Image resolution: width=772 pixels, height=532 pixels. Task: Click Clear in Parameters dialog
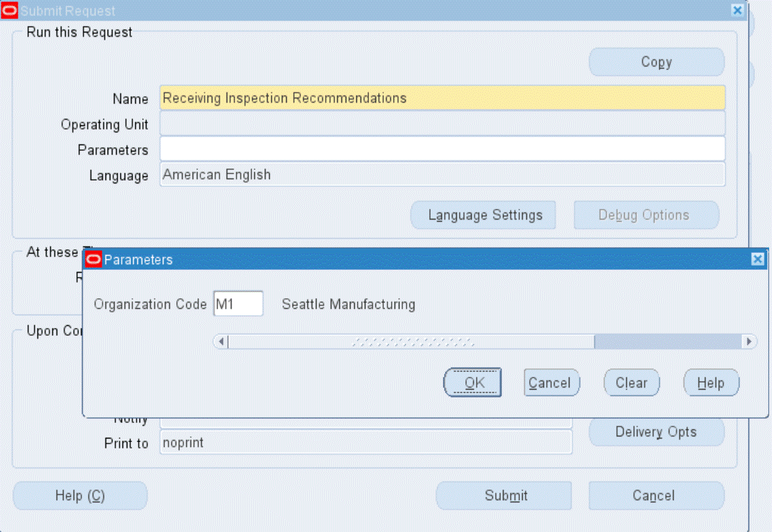pos(631,383)
